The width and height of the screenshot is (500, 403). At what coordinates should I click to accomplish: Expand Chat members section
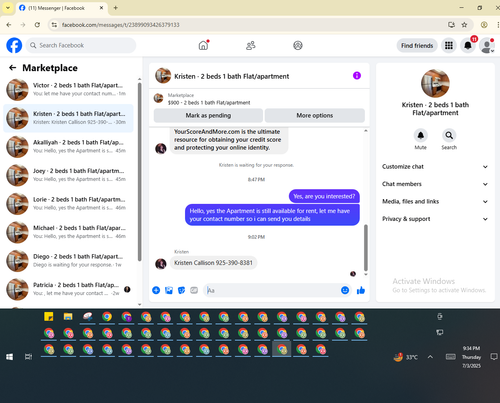pyautogui.click(x=435, y=184)
